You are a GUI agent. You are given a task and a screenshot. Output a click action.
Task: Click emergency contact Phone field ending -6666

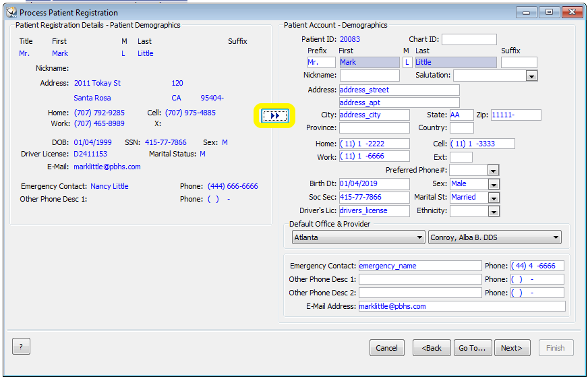click(537, 266)
